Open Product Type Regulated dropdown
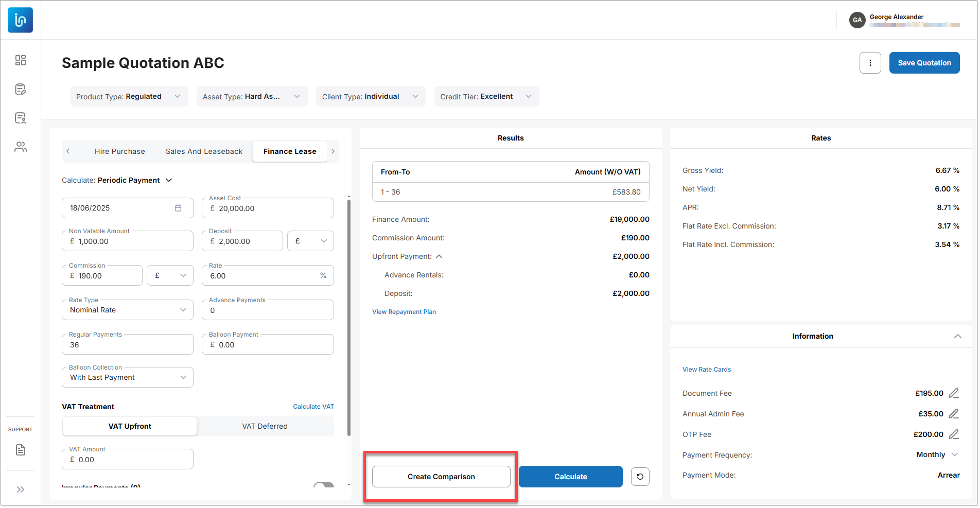The height and width of the screenshot is (508, 980). [129, 96]
